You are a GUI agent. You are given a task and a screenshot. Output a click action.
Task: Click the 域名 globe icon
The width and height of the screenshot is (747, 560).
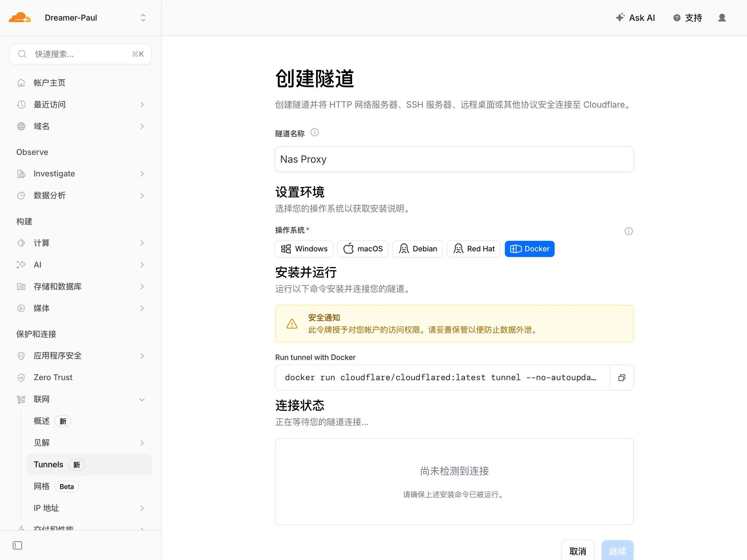click(x=21, y=126)
